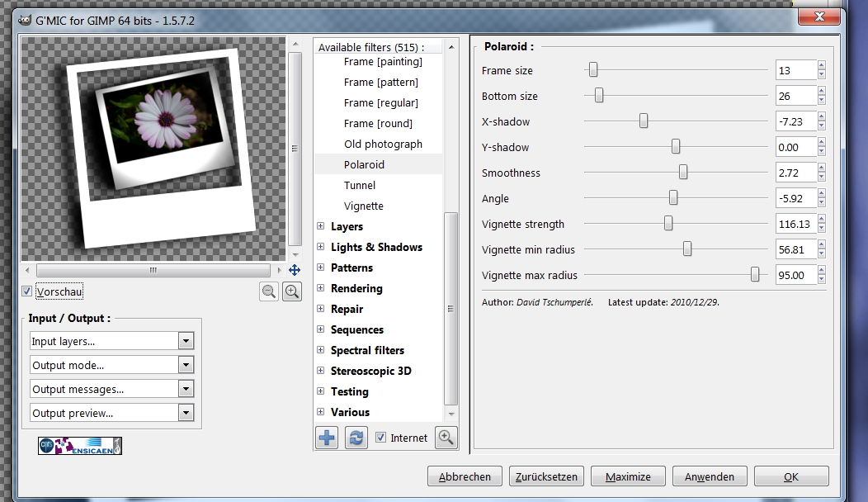868x502 pixels.
Task: Close the G'MIC dialog window
Action: tap(819, 17)
